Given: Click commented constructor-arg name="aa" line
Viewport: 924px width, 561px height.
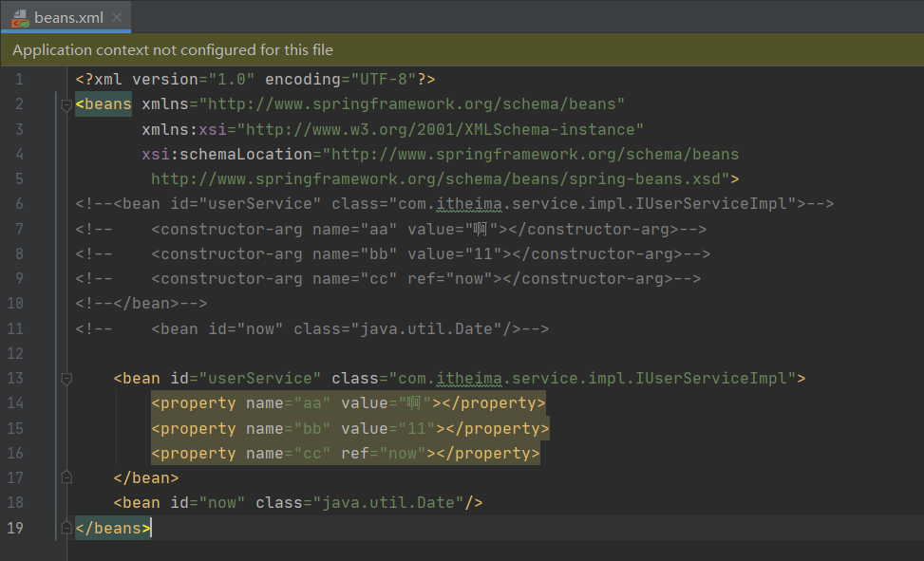Looking at the screenshot, I should click(390, 229).
